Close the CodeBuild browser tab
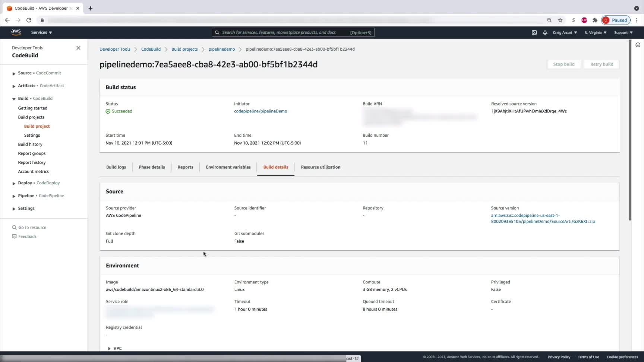 [x=78, y=8]
